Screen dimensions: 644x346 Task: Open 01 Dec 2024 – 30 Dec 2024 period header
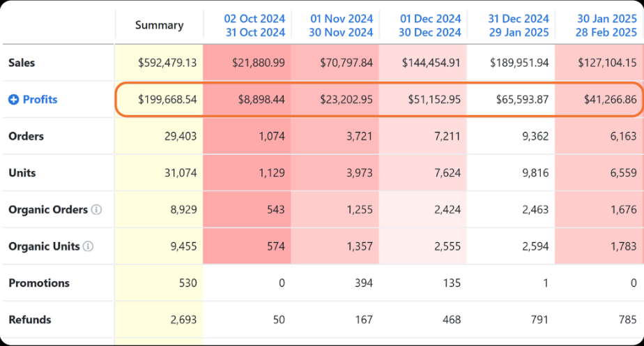click(x=430, y=26)
